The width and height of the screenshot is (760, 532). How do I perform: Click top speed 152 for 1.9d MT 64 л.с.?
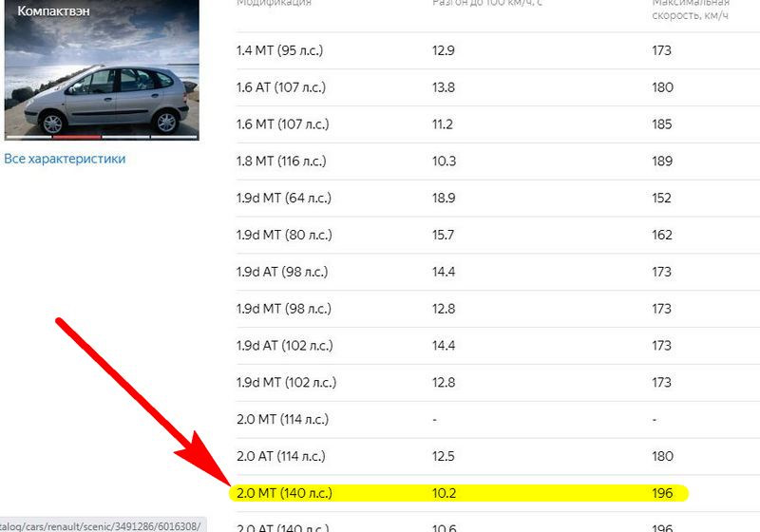[661, 198]
